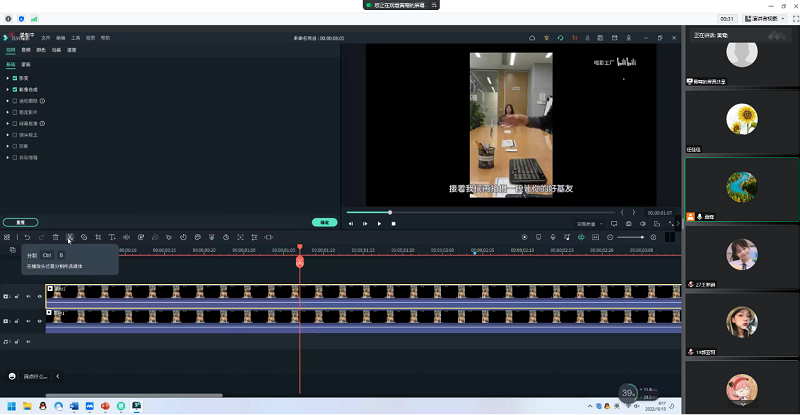800x415 pixels.
Task: Open the 文件 (File) menu
Action: (x=45, y=37)
